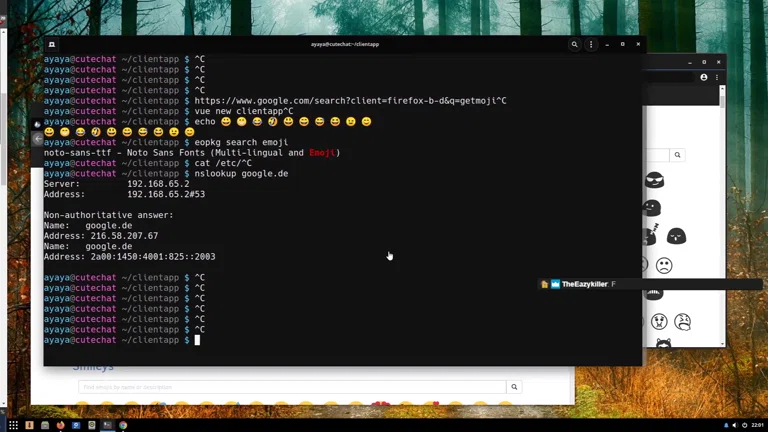Viewport: 768px width, 432px height.
Task: Click the right browser vertical scrollbar
Action: [x=722, y=216]
